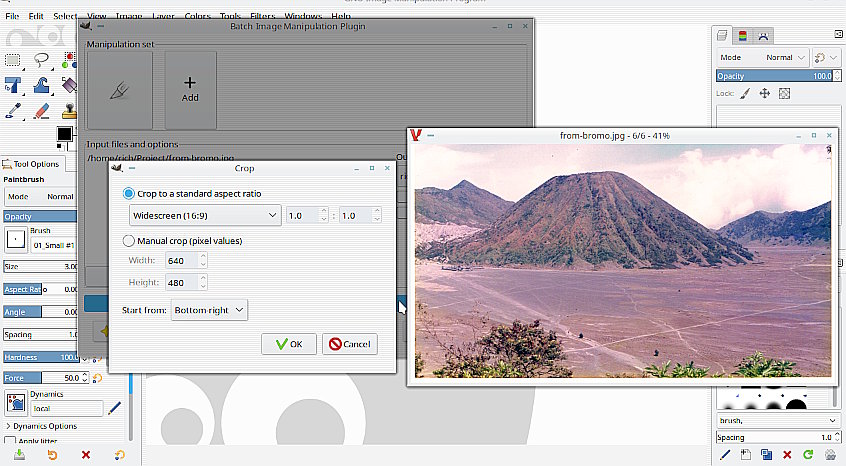Click the crop manipulation icon in Manipulation set

(119, 90)
